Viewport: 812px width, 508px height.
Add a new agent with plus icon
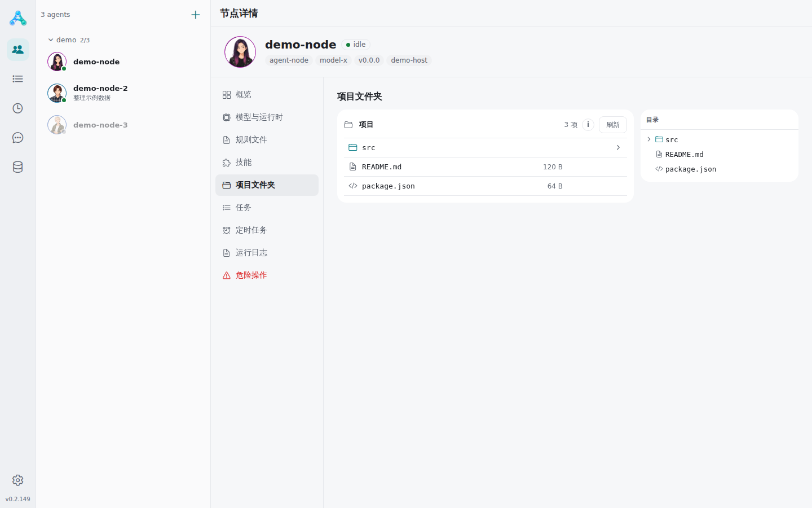pos(196,15)
